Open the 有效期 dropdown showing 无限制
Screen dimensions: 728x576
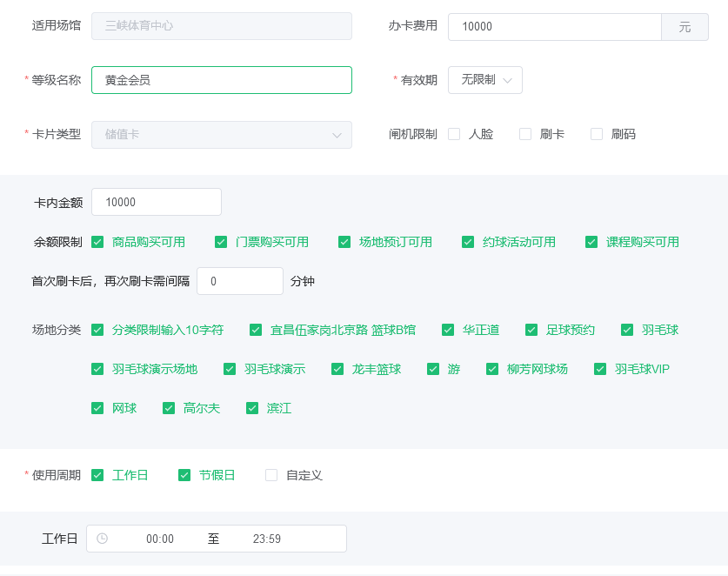[484, 79]
